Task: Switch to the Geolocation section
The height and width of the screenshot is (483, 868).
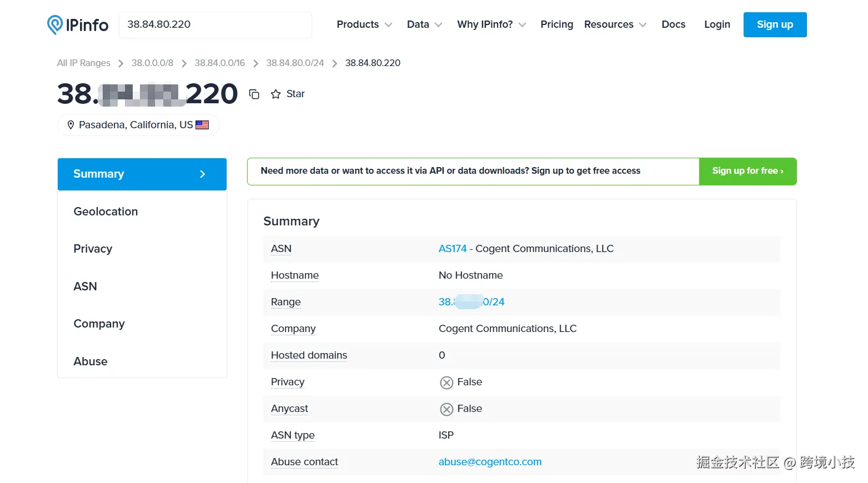Action: [x=106, y=212]
